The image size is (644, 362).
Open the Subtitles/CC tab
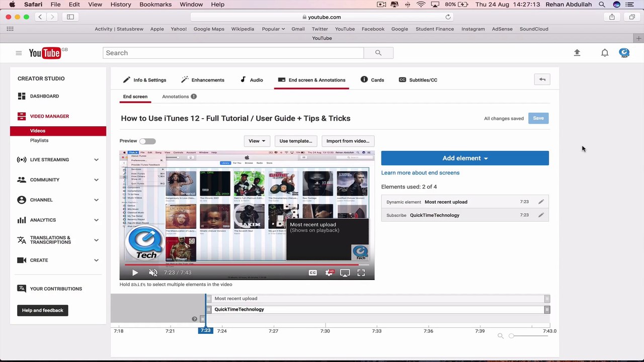click(x=418, y=80)
